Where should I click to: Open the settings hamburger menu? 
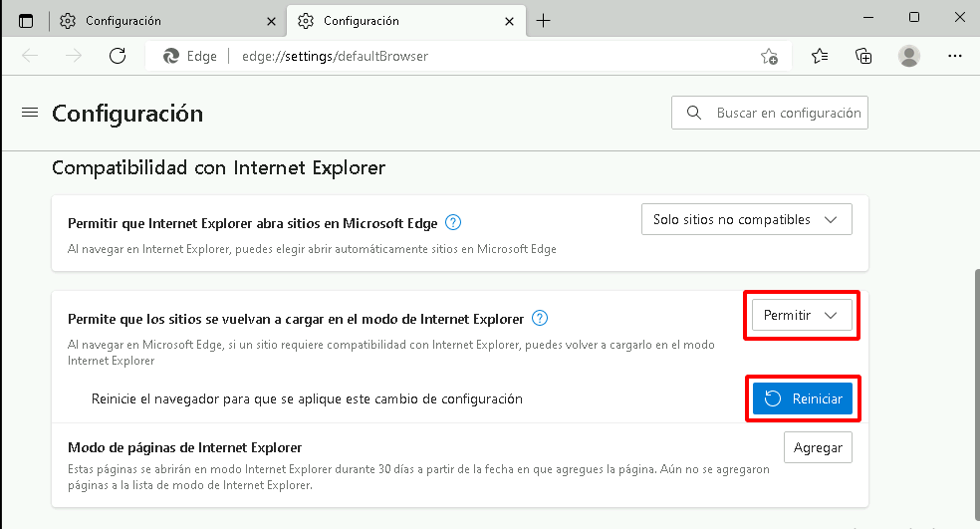pyautogui.click(x=30, y=113)
